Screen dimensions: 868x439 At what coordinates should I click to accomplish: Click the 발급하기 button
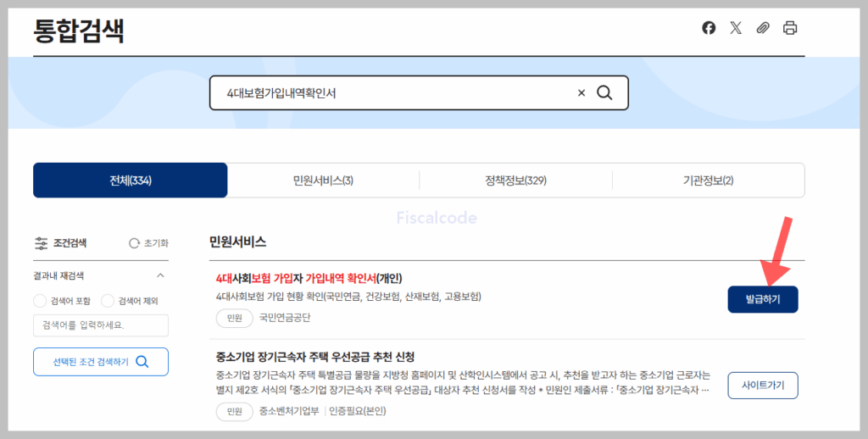[x=763, y=299]
